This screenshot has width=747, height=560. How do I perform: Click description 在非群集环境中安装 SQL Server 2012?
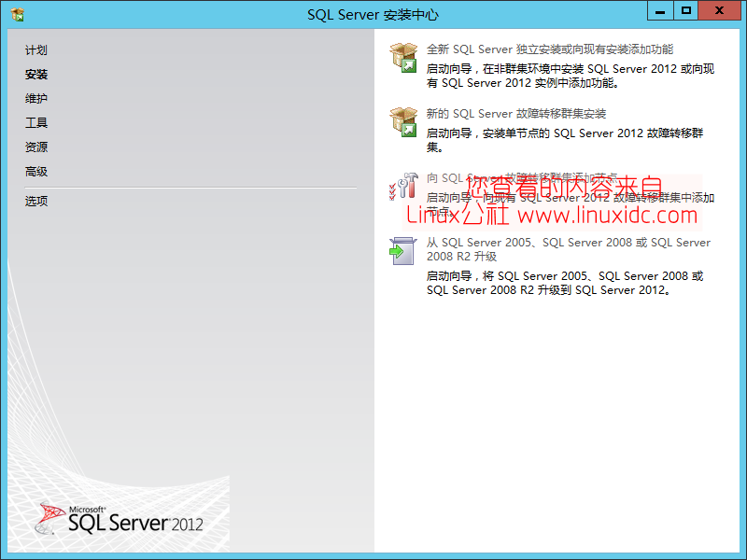[x=571, y=76]
